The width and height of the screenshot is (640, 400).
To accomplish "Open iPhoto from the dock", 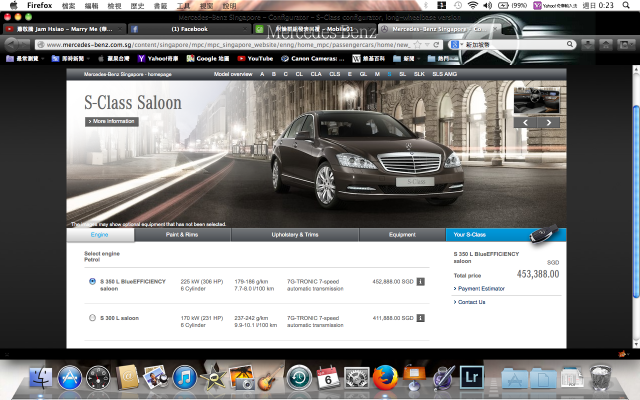I will (x=242, y=378).
